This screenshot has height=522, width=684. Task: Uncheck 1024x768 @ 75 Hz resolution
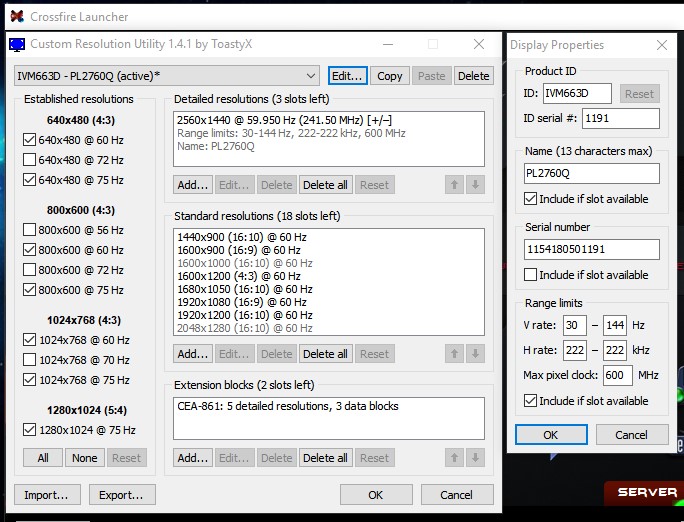pos(29,380)
